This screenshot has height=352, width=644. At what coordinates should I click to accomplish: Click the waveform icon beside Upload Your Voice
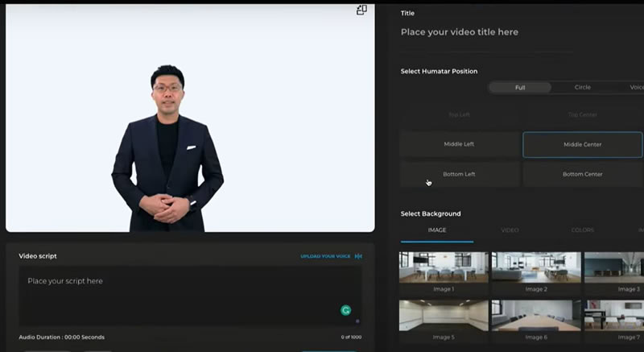pyautogui.click(x=358, y=256)
